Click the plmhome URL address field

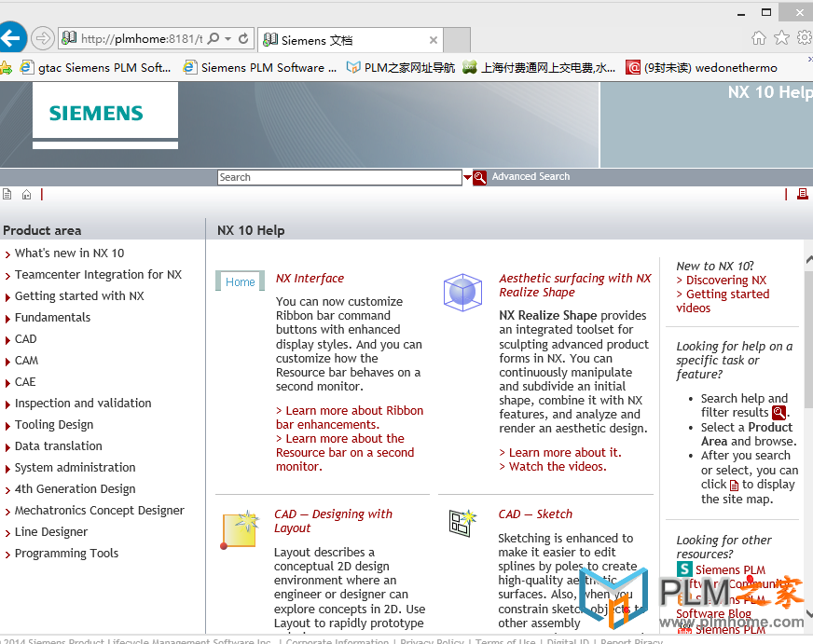tap(142, 38)
